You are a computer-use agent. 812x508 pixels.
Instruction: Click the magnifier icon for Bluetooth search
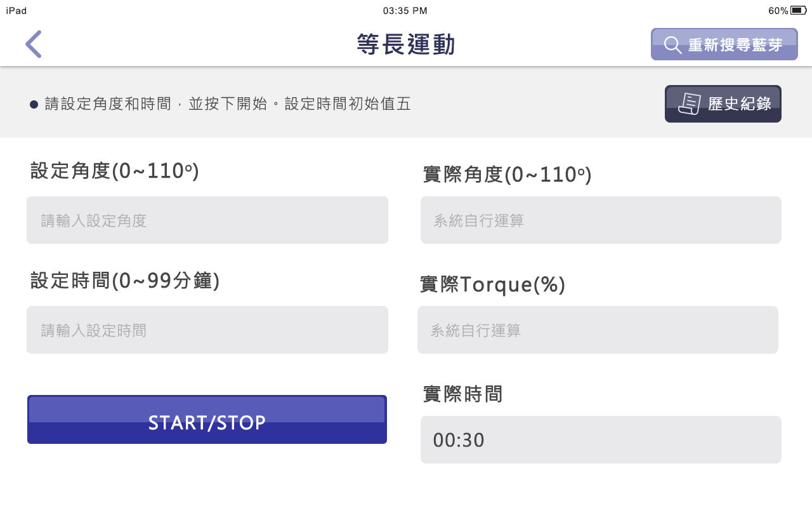(672, 45)
